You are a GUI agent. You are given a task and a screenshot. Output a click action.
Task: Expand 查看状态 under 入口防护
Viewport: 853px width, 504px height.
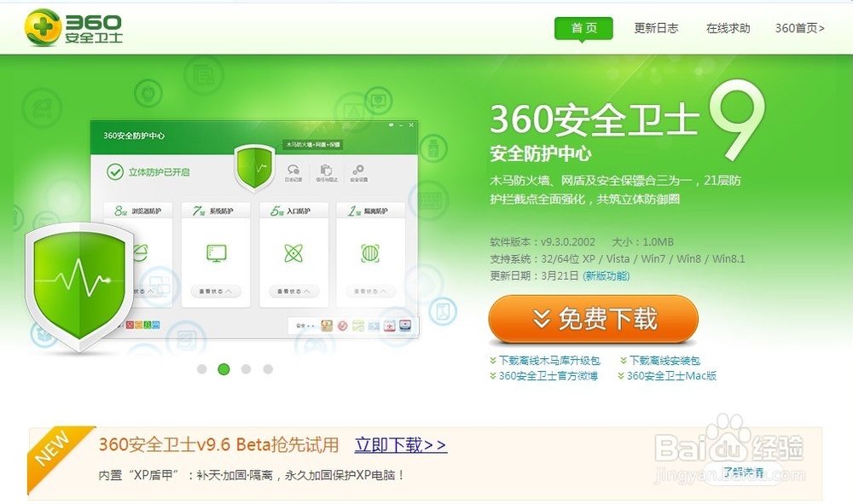tap(293, 292)
